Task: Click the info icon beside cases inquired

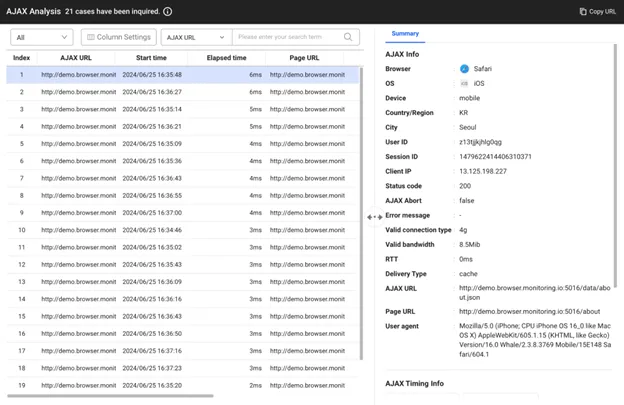Action: pos(168,12)
